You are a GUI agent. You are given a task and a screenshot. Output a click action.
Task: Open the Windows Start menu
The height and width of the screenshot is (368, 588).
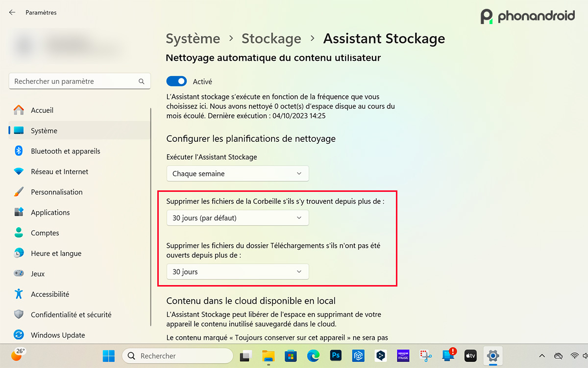108,355
